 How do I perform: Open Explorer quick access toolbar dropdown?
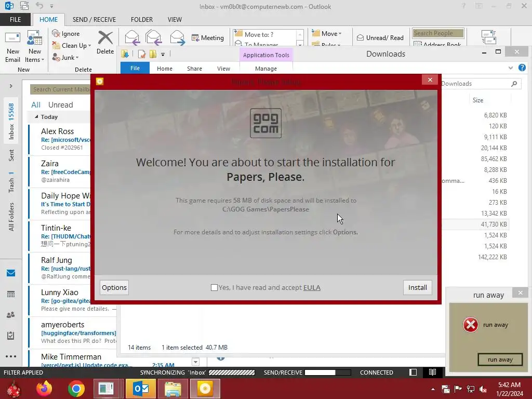pyautogui.click(x=163, y=54)
